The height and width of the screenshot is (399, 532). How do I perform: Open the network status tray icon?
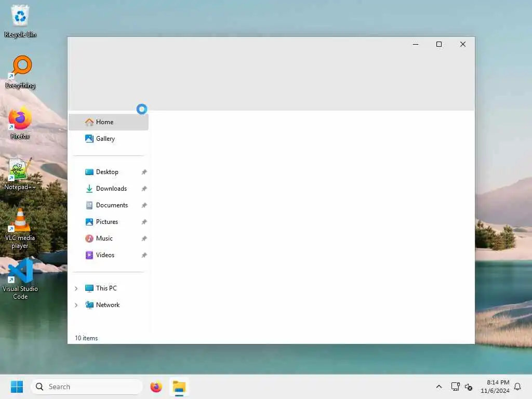pyautogui.click(x=455, y=387)
